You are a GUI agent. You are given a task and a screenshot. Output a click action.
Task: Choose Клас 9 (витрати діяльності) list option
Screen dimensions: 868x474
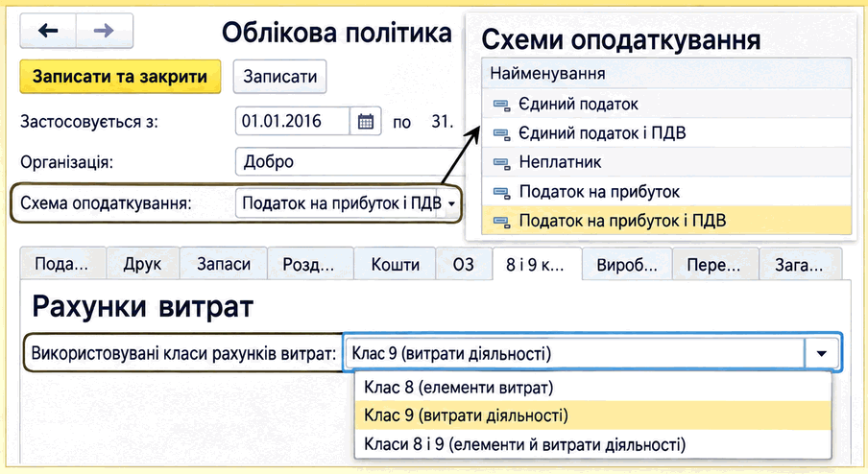[x=592, y=415]
